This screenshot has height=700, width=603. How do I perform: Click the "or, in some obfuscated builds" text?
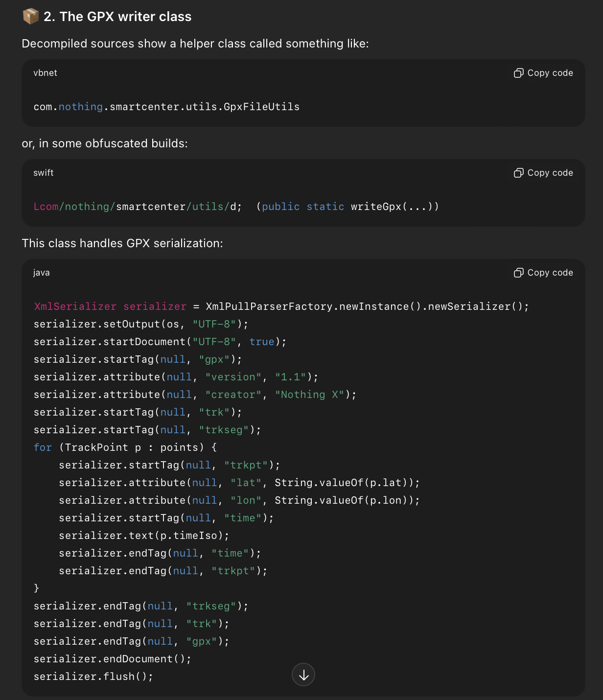(105, 143)
